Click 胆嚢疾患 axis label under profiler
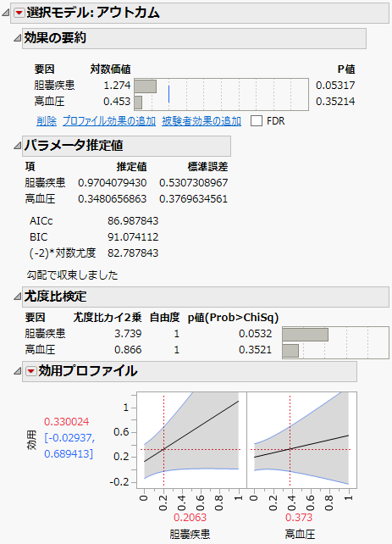This screenshot has width=392, height=544. click(190, 535)
